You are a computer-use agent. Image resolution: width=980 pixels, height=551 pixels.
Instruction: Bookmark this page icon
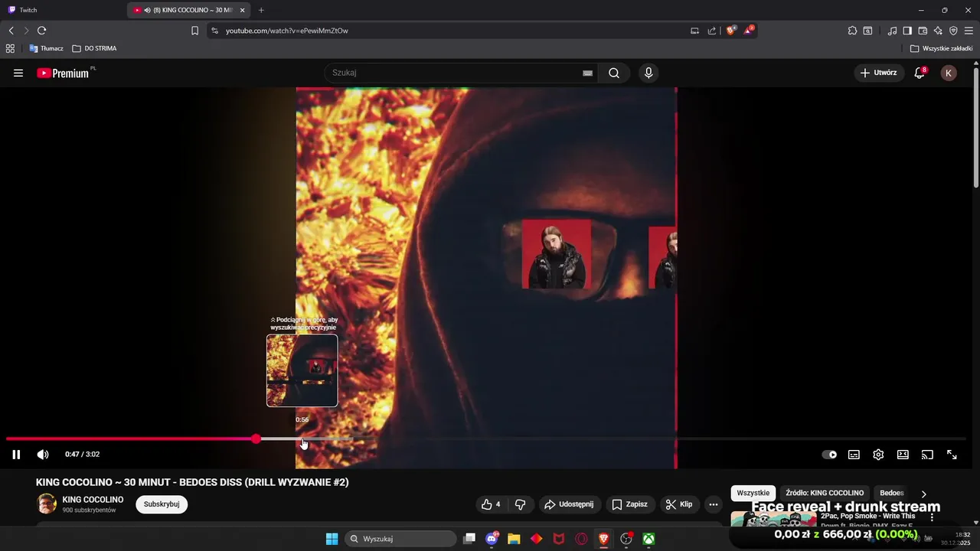[x=194, y=31]
